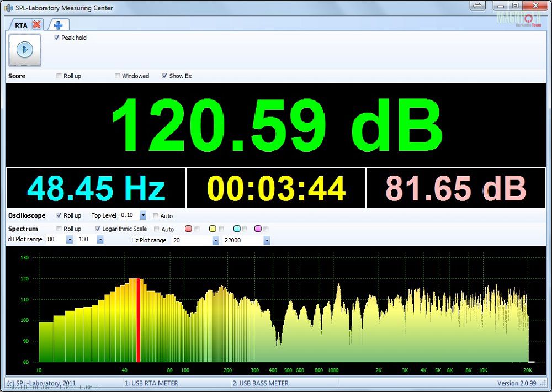The image size is (552, 392).
Task: Open the Hz Plot range maximum dropdown
Action: pyautogui.click(x=267, y=240)
